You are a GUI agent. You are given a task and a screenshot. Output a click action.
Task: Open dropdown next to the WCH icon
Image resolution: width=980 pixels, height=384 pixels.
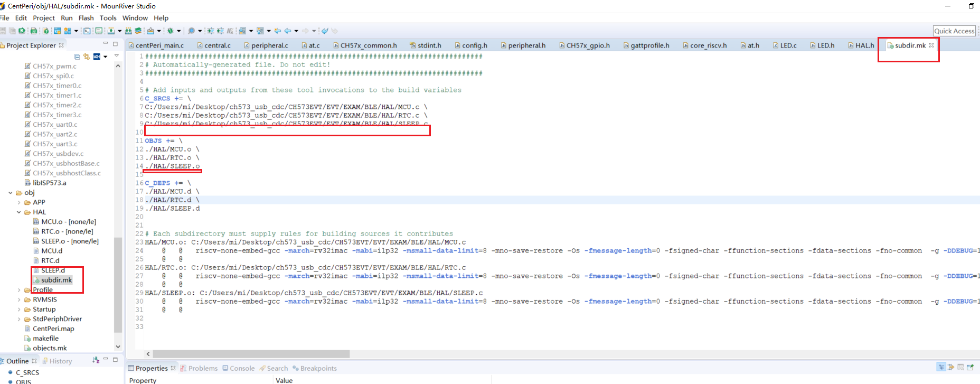(105, 57)
